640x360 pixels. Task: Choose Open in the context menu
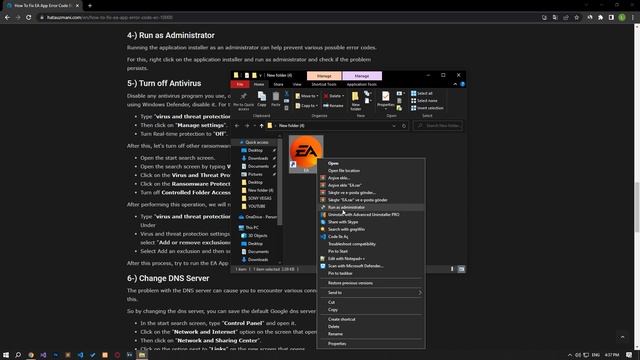[x=371, y=163]
